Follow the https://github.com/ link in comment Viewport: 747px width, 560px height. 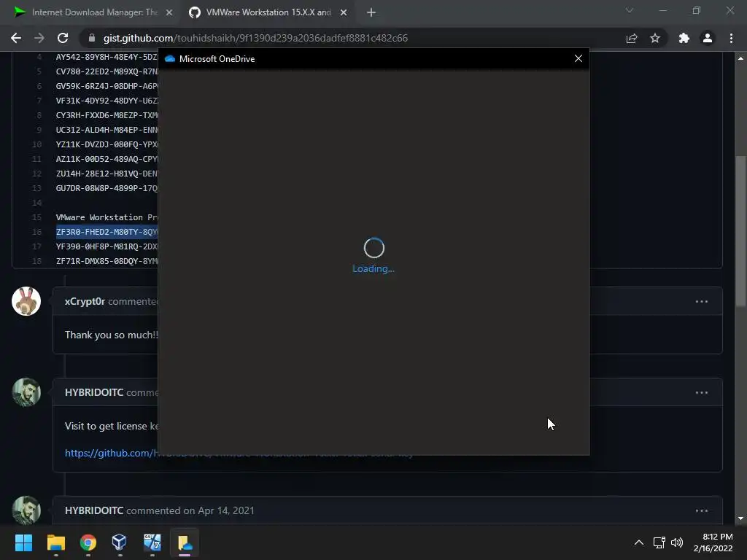111,453
